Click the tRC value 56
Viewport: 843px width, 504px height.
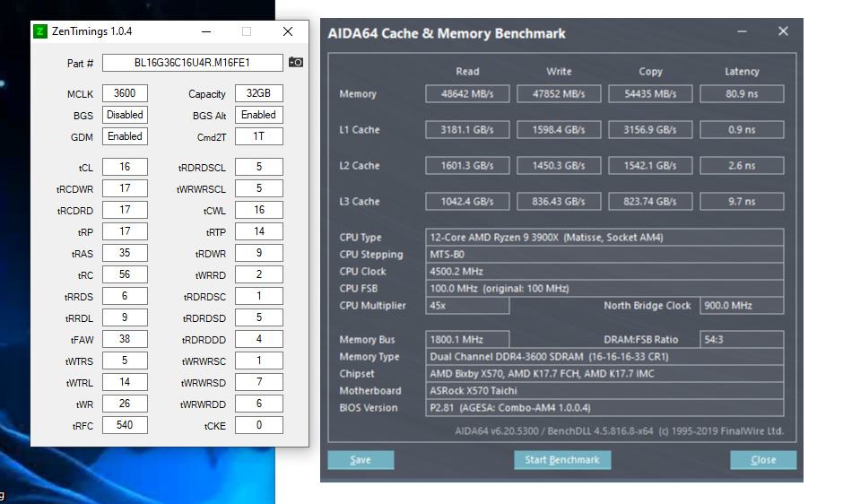[125, 274]
